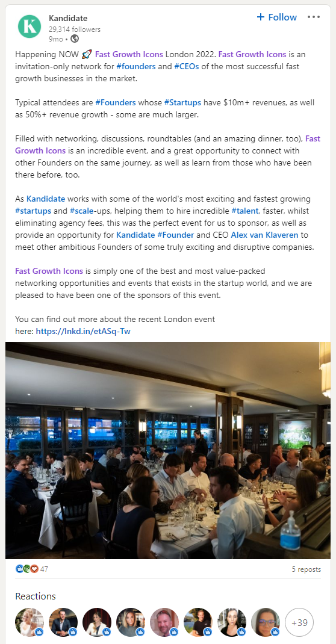Open the #scale hashtag link
Screen dimensions: 336x644
click(81, 211)
